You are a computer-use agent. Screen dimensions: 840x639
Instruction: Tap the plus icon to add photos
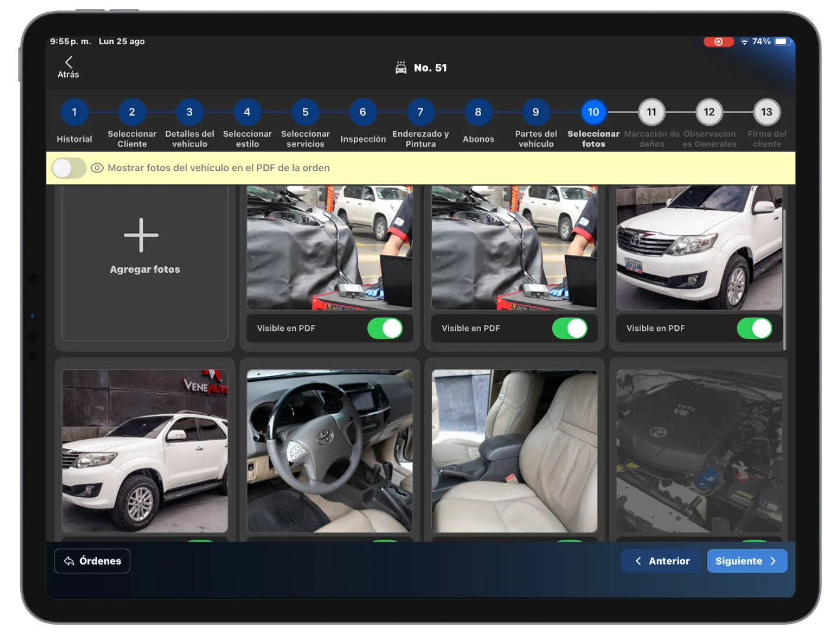(141, 235)
